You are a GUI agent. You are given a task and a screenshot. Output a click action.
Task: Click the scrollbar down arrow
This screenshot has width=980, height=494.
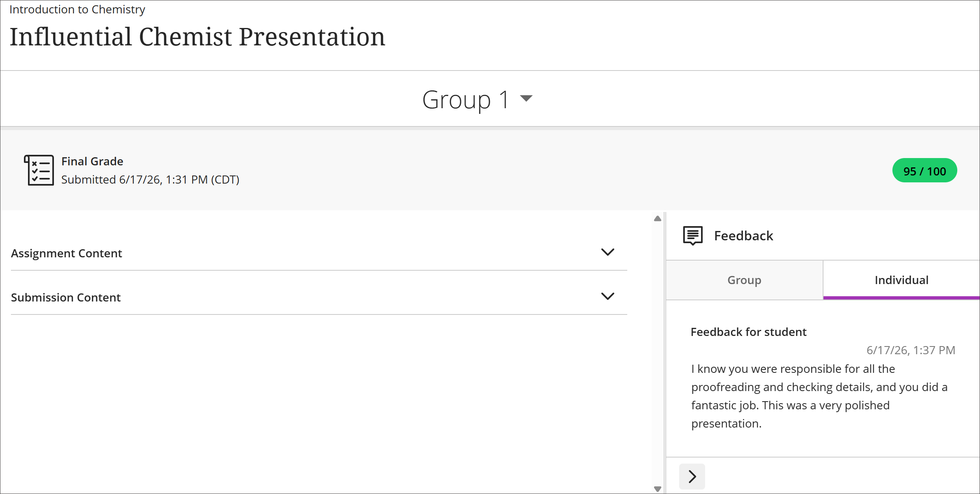click(658, 489)
